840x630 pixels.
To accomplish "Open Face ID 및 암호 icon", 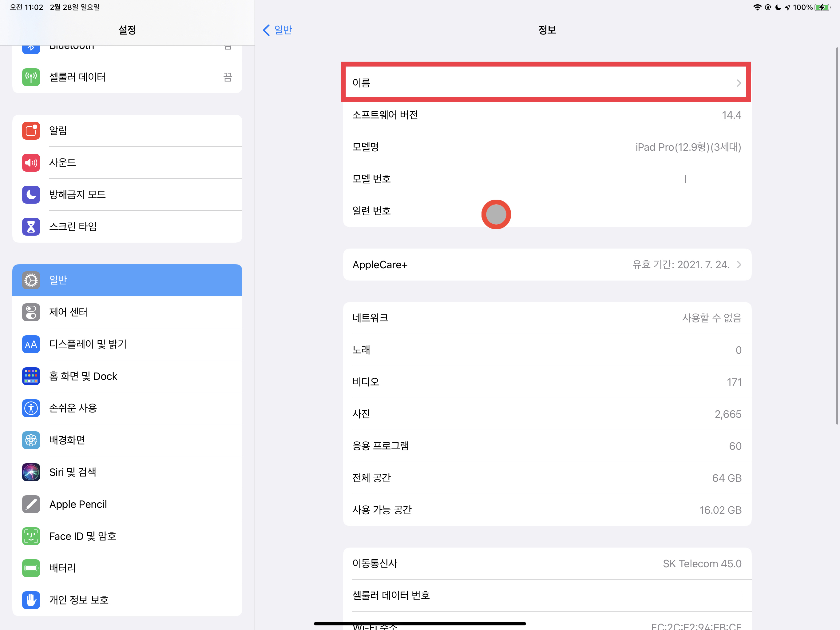I will pyautogui.click(x=31, y=536).
